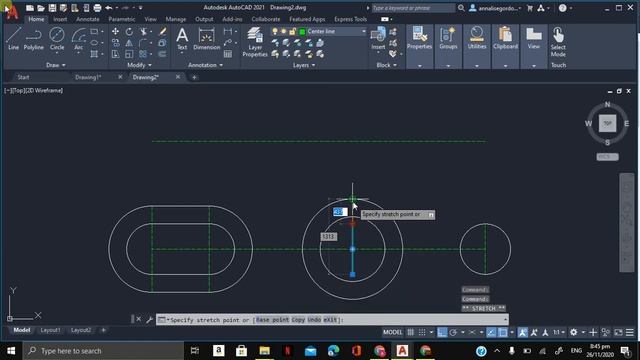The width and height of the screenshot is (640, 360).
Task: Click the Copy option in command line
Action: (x=298, y=320)
